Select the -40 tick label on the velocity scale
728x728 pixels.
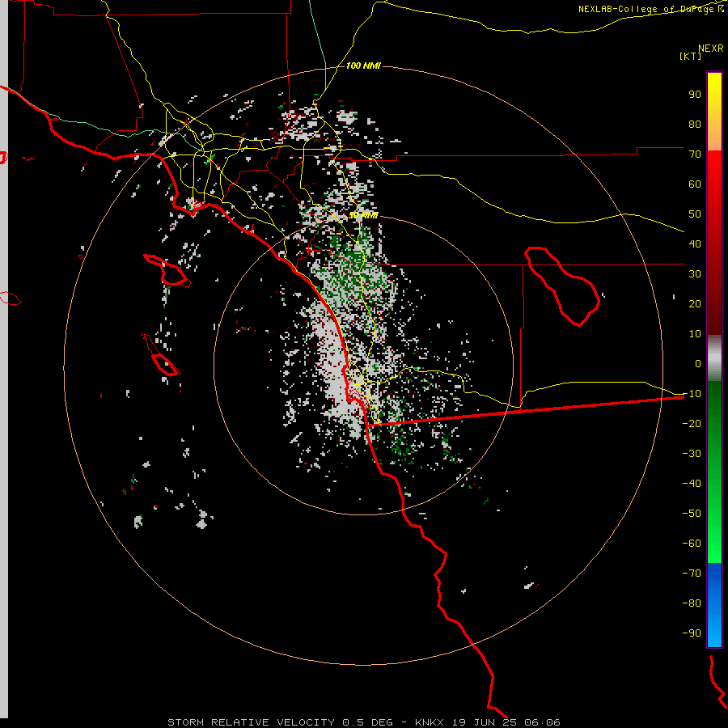(692, 484)
